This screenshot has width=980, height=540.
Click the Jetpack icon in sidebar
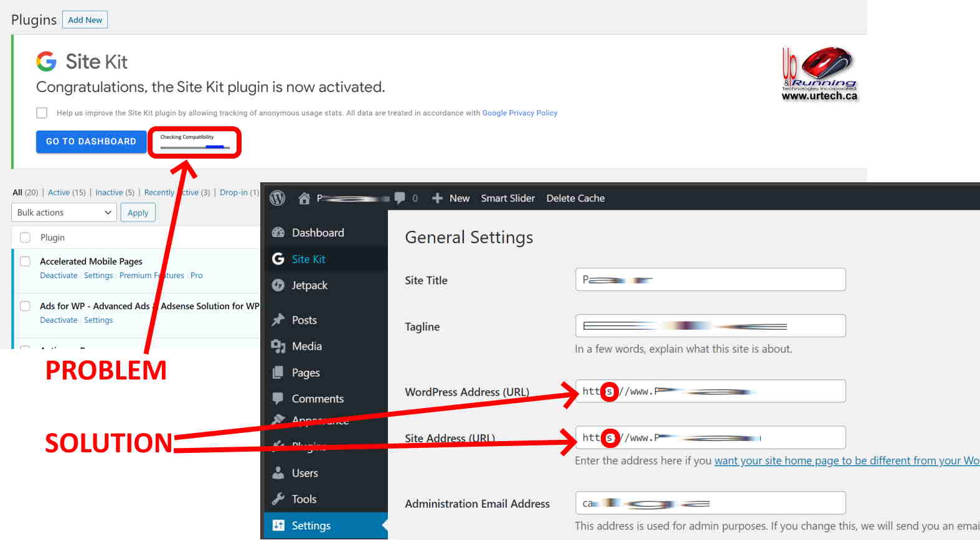(278, 286)
